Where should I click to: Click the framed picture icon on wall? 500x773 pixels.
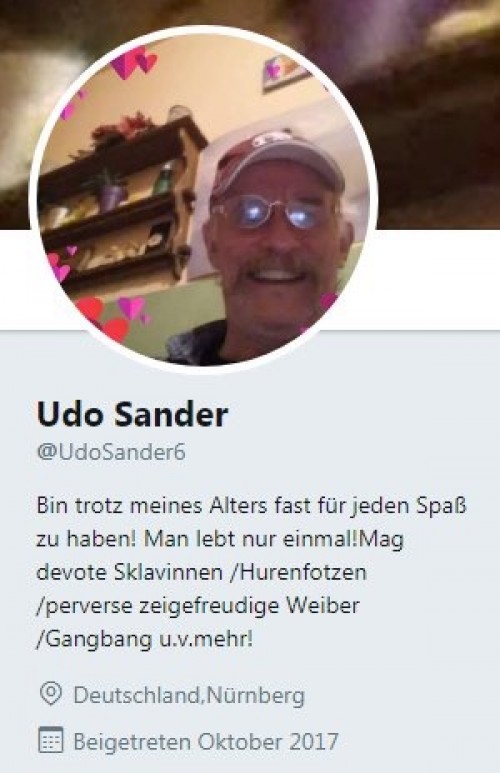click(x=286, y=71)
